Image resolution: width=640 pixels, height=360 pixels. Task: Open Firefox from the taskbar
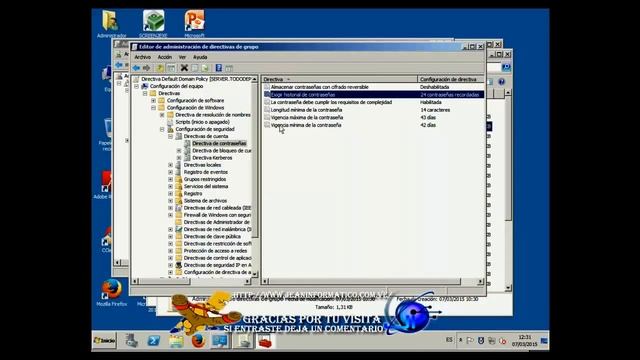point(198,340)
